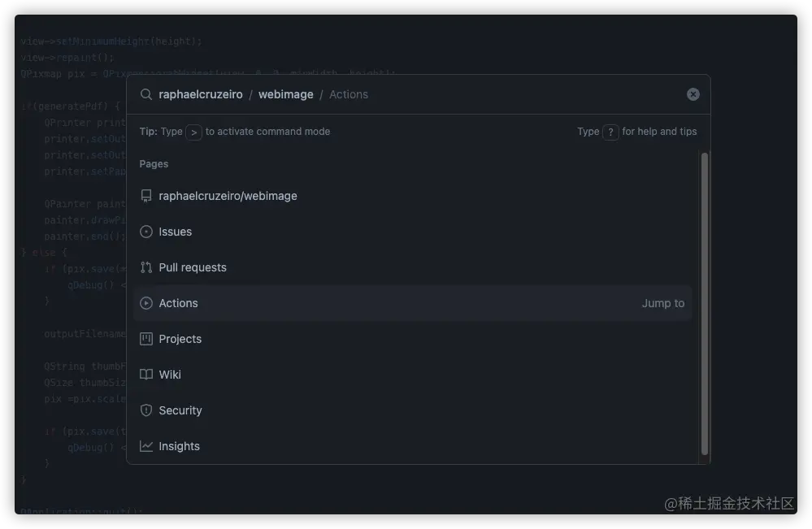
Task: Select the Pull requests entry
Action: 413,267
